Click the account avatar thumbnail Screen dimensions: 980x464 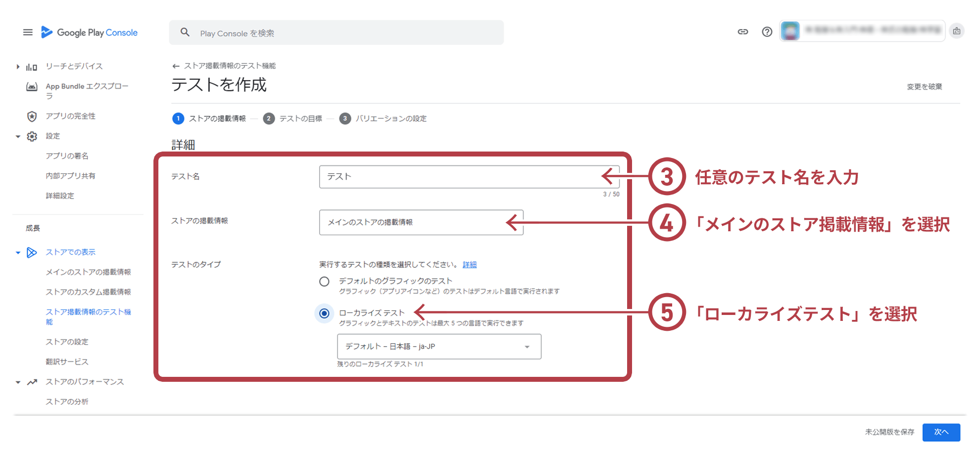click(x=790, y=31)
